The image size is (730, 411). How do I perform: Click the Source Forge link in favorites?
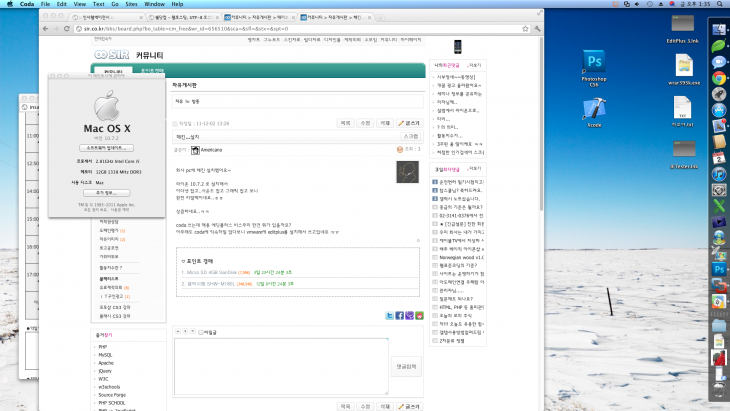coord(112,395)
